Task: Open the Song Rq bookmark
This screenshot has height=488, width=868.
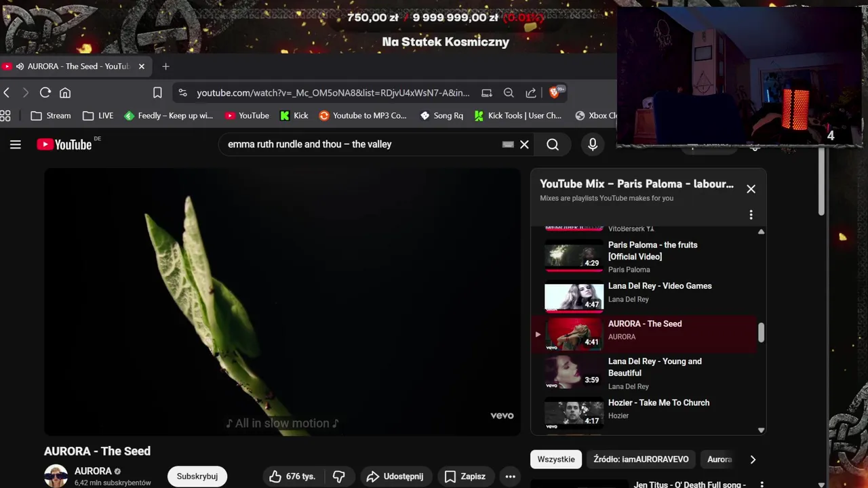Action: (441, 116)
